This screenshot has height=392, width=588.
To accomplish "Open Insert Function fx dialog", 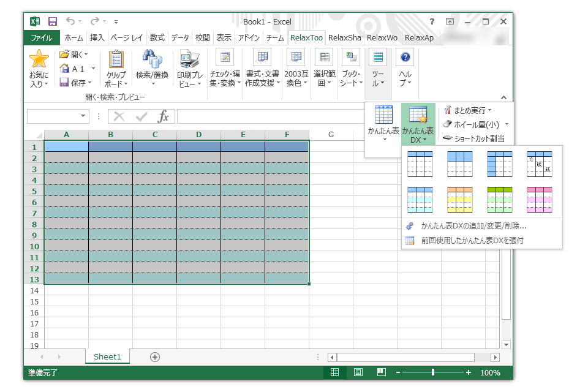I will click(163, 116).
